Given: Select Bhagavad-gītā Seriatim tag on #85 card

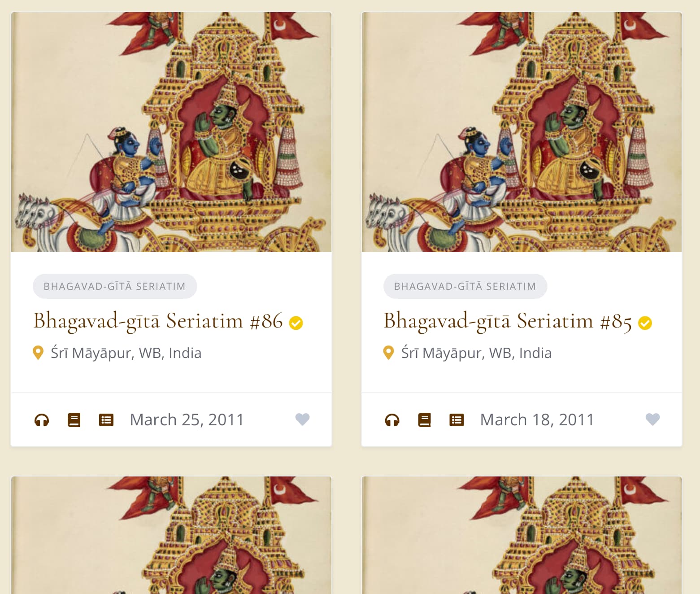Looking at the screenshot, I should tap(465, 286).
